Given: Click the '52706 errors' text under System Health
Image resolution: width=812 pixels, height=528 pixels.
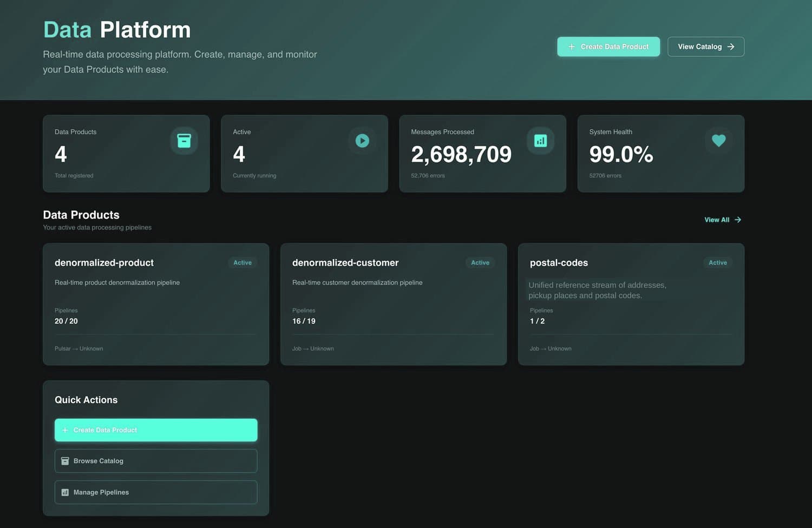Looking at the screenshot, I should pyautogui.click(x=605, y=176).
